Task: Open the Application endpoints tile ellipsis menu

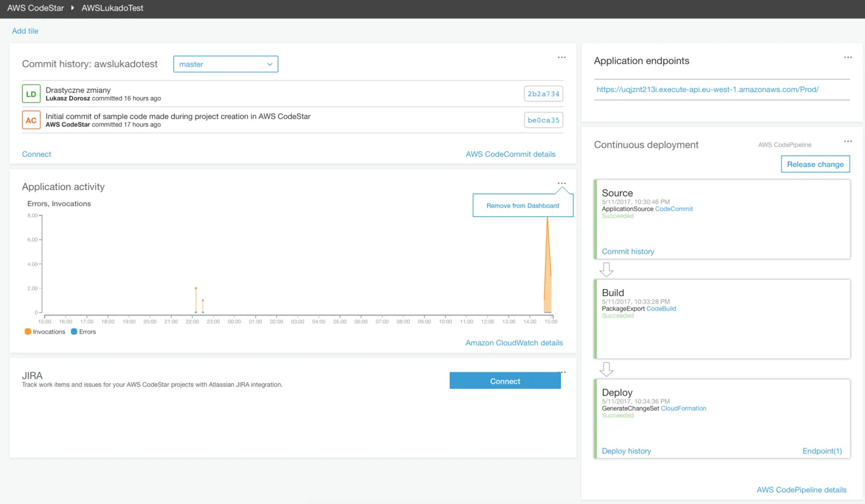Action: click(848, 57)
